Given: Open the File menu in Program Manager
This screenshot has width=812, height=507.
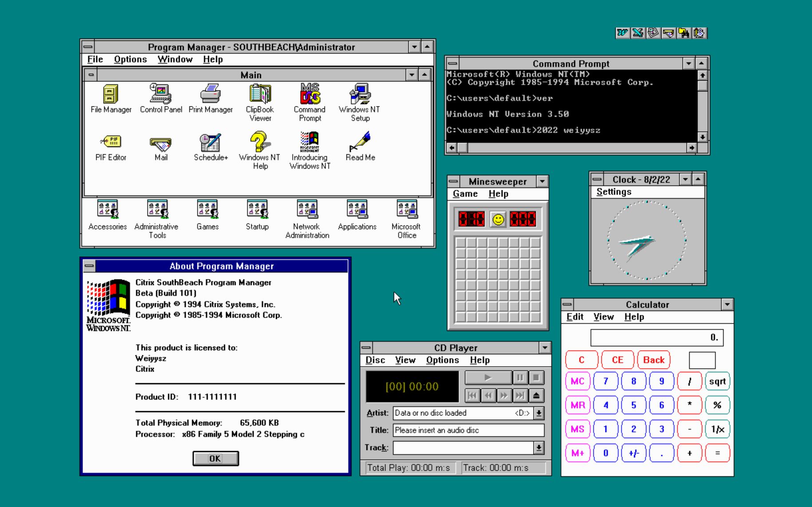Looking at the screenshot, I should (95, 59).
